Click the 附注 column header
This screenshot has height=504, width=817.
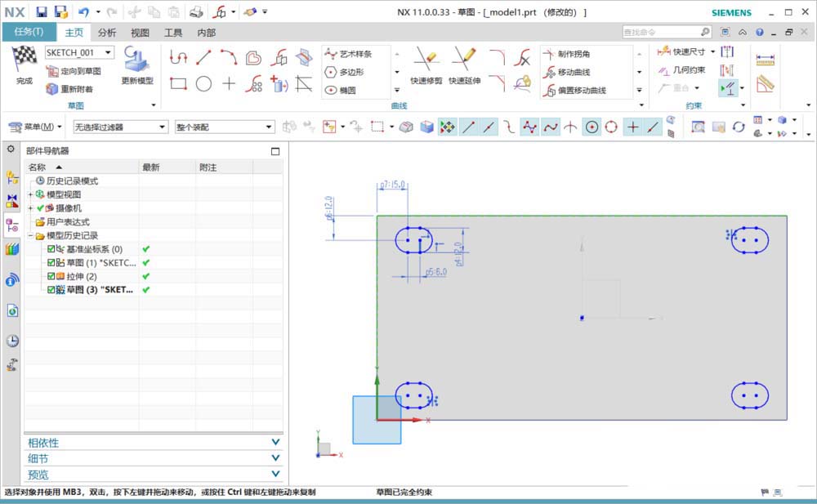coord(224,167)
